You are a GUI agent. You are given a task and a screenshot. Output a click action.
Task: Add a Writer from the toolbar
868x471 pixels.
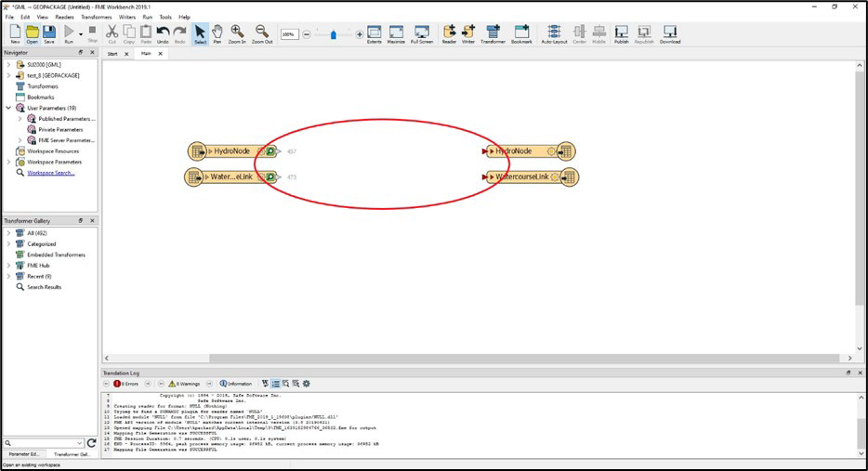[468, 33]
